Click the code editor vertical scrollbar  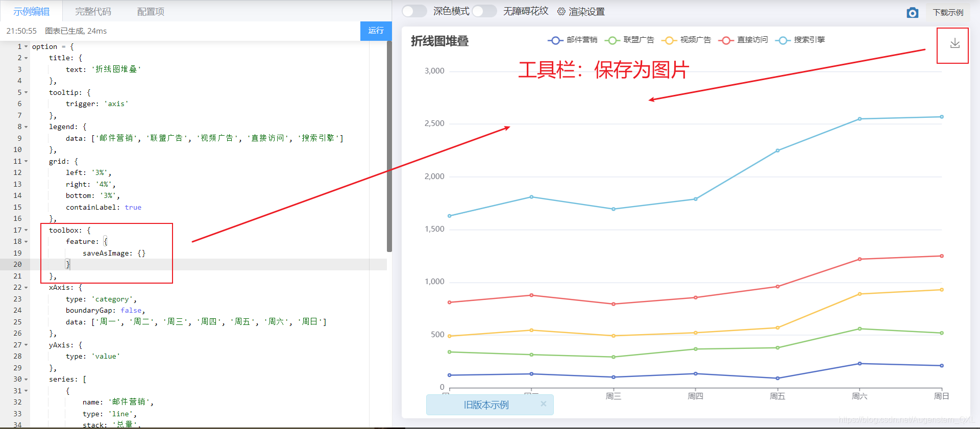(x=389, y=147)
